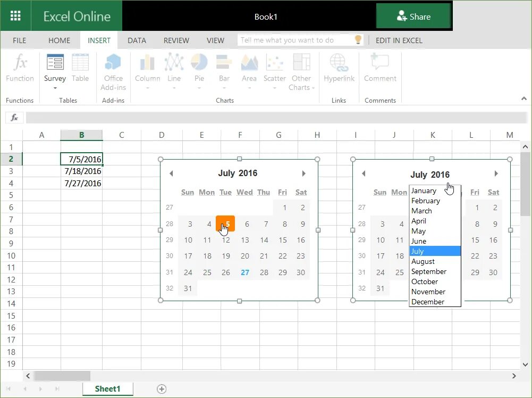This screenshot has height=398, width=532.
Task: Insert an Area chart
Action: tap(249, 72)
